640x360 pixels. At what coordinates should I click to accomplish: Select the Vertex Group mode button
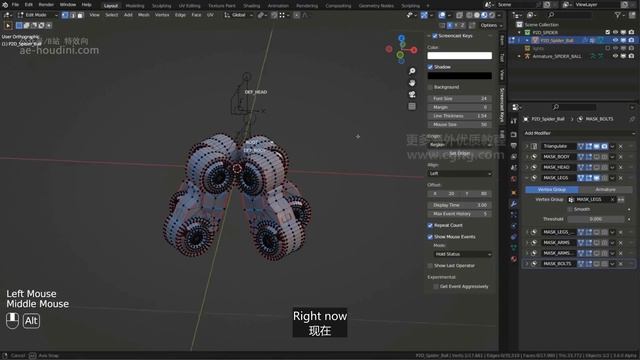coord(552,189)
